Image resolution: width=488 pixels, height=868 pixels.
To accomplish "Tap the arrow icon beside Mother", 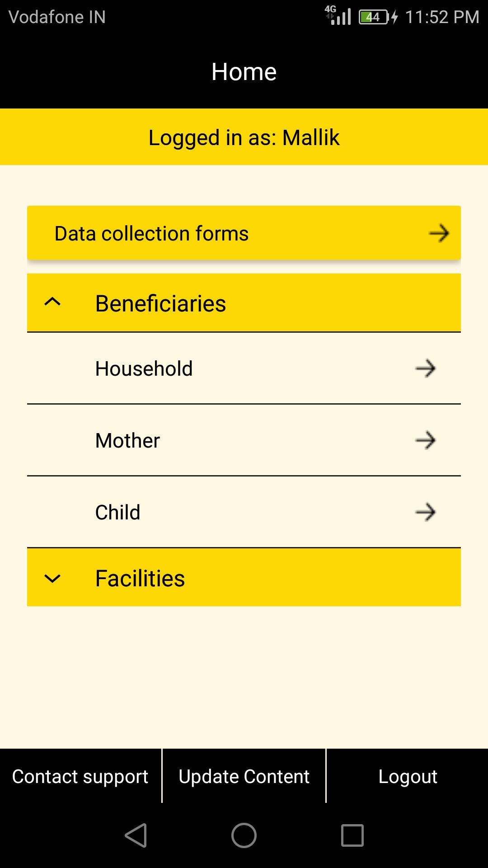I will coord(425,440).
